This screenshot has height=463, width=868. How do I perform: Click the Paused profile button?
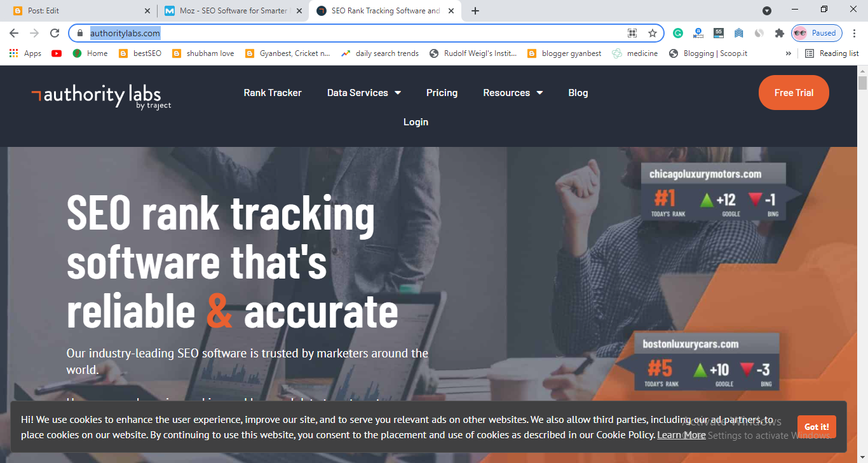tap(817, 33)
